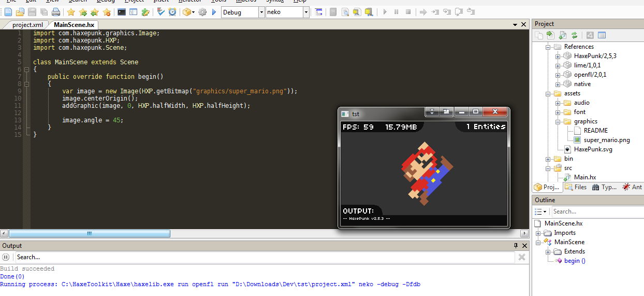Click the New Document toolbar icon
Image resolution: width=644 pixels, height=296 pixels.
[x=8, y=12]
